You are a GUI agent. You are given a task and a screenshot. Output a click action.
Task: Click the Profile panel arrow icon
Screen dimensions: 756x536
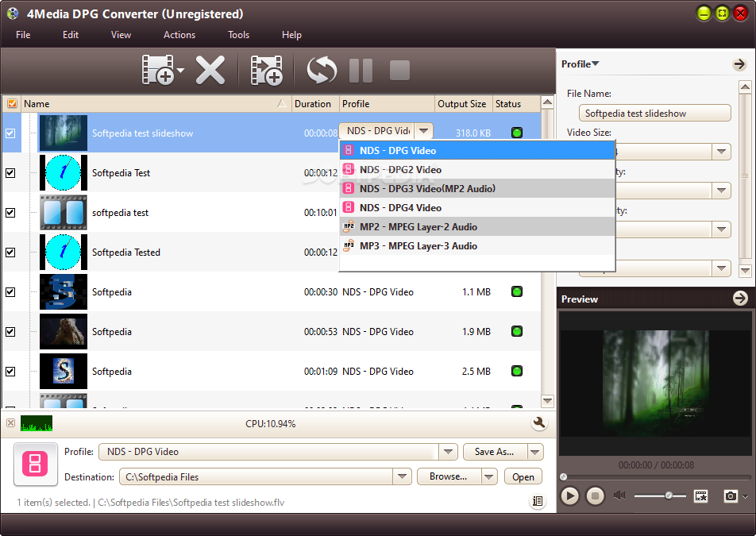(739, 64)
